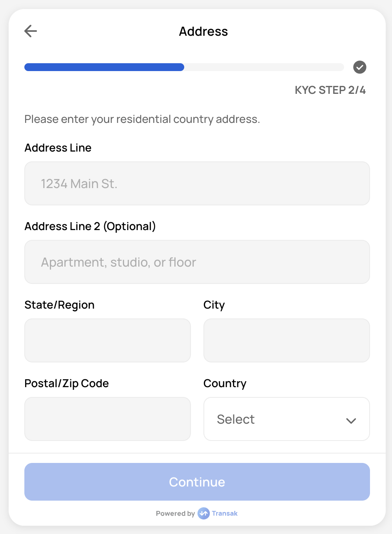Image resolution: width=392 pixels, height=534 pixels.
Task: Click the unfilled gray portion of the progress bar
Action: click(263, 67)
